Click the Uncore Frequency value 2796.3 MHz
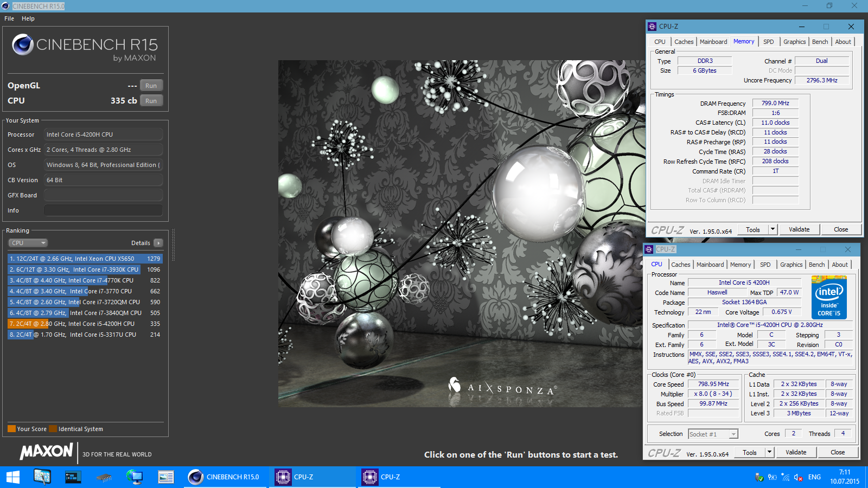Screen dimensions: 868x488 coord(821,80)
